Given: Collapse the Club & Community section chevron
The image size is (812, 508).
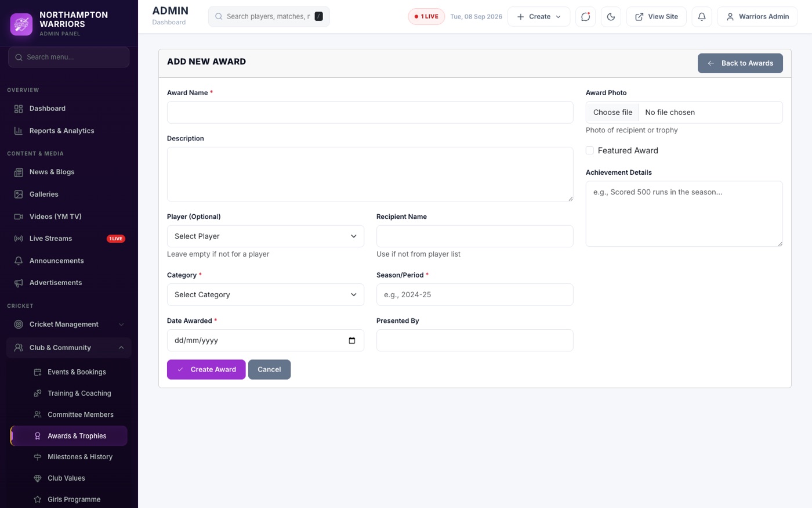Looking at the screenshot, I should [x=121, y=348].
